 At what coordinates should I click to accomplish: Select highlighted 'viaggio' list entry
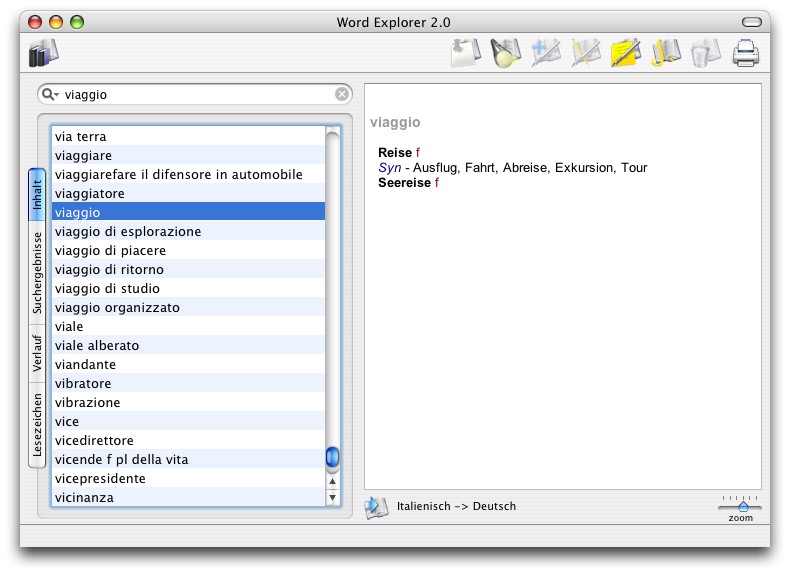click(x=188, y=212)
